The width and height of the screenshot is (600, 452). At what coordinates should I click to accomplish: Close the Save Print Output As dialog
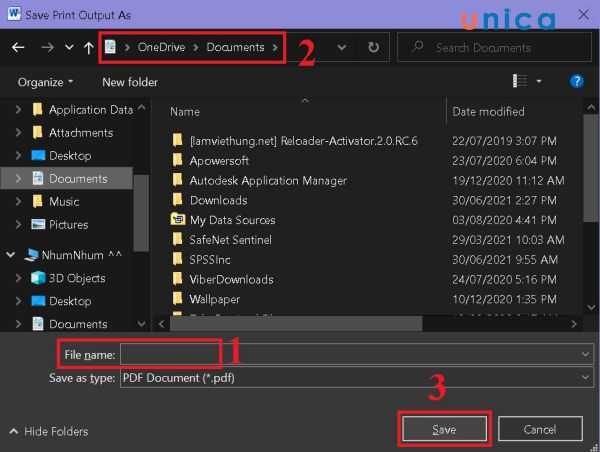(x=584, y=15)
